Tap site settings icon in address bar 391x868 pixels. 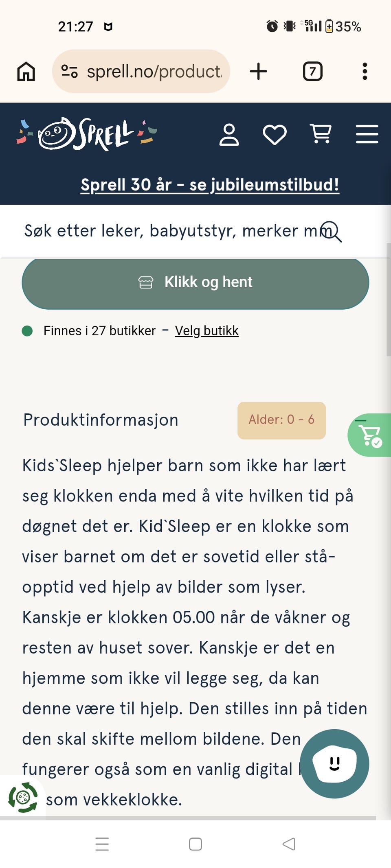[69, 72]
